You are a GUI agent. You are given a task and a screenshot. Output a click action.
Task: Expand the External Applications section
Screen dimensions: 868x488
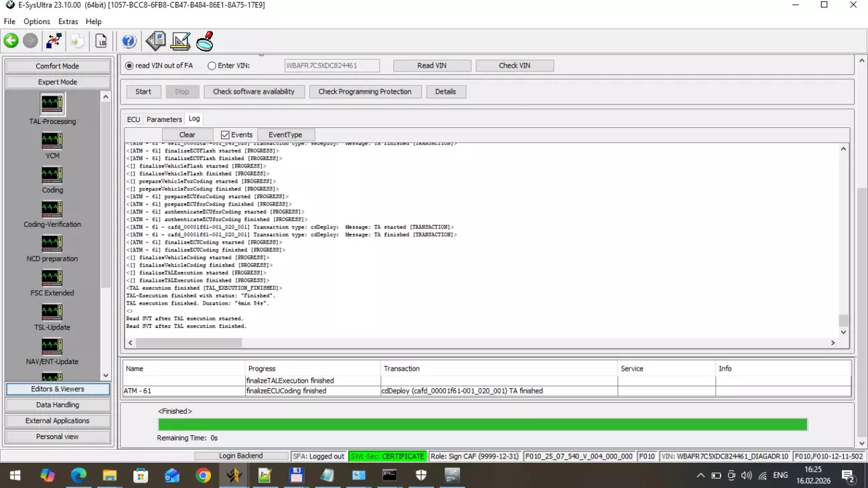(58, 421)
